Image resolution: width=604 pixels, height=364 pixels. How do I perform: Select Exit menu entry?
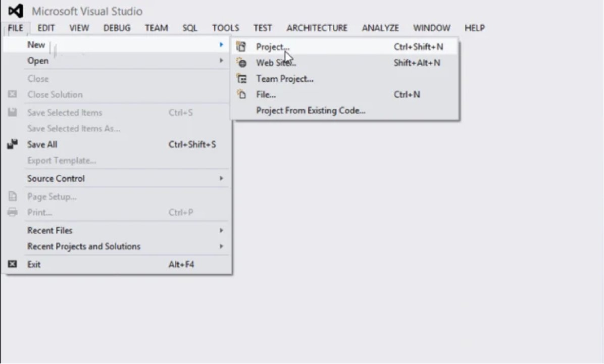pyautogui.click(x=117, y=264)
